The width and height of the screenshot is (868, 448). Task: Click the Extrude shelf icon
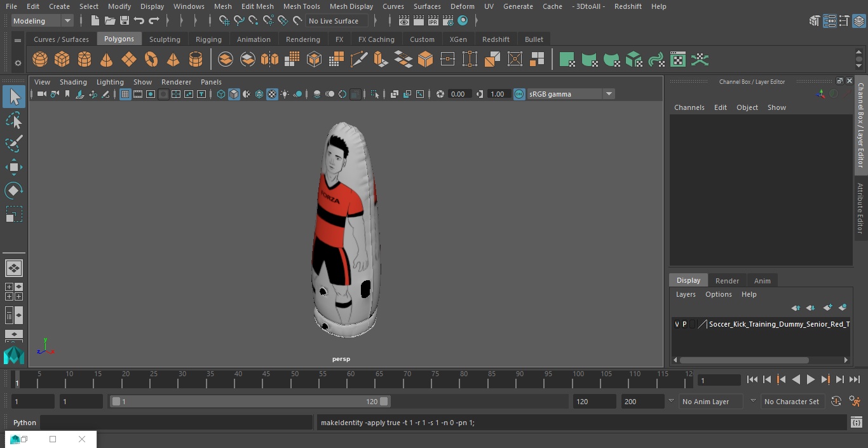pyautogui.click(x=381, y=60)
